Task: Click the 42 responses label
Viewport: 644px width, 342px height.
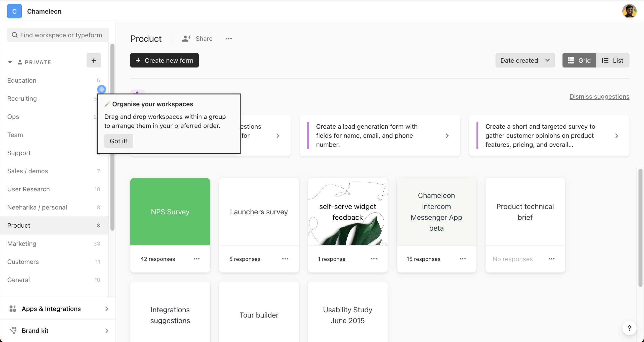Action: pos(158,259)
